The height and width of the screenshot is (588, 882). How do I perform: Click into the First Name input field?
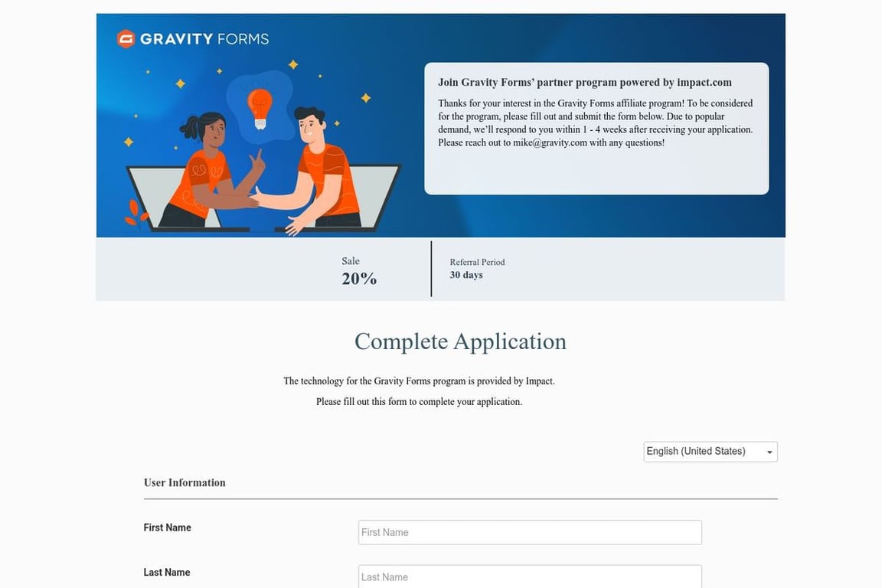(530, 532)
